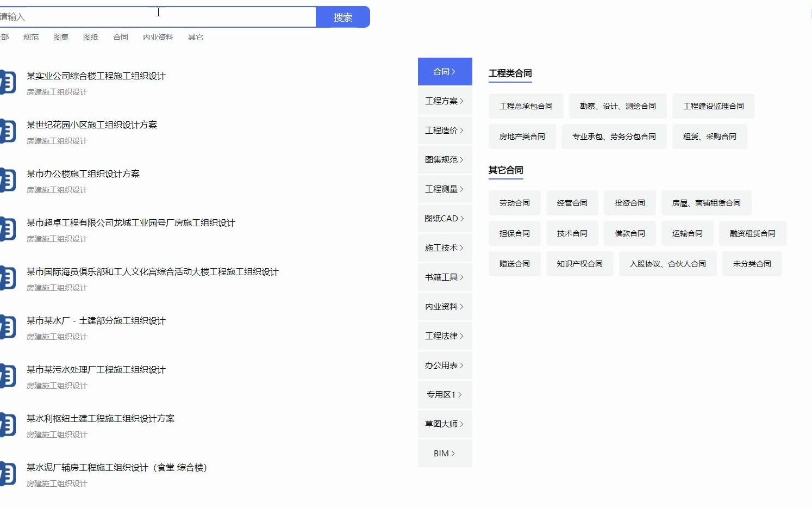
Task: Expand the 工程造价 sidebar category
Action: (x=445, y=131)
